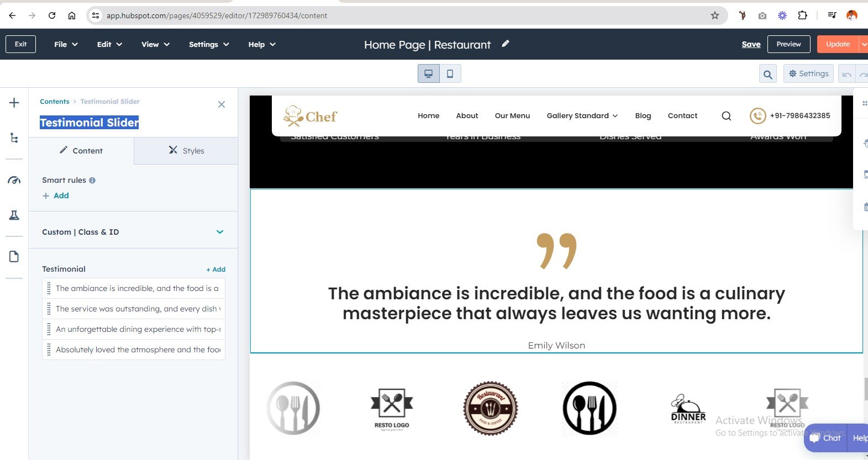Click the Contents breadcrumb link
Screen dimensions: 868x460
(54, 102)
